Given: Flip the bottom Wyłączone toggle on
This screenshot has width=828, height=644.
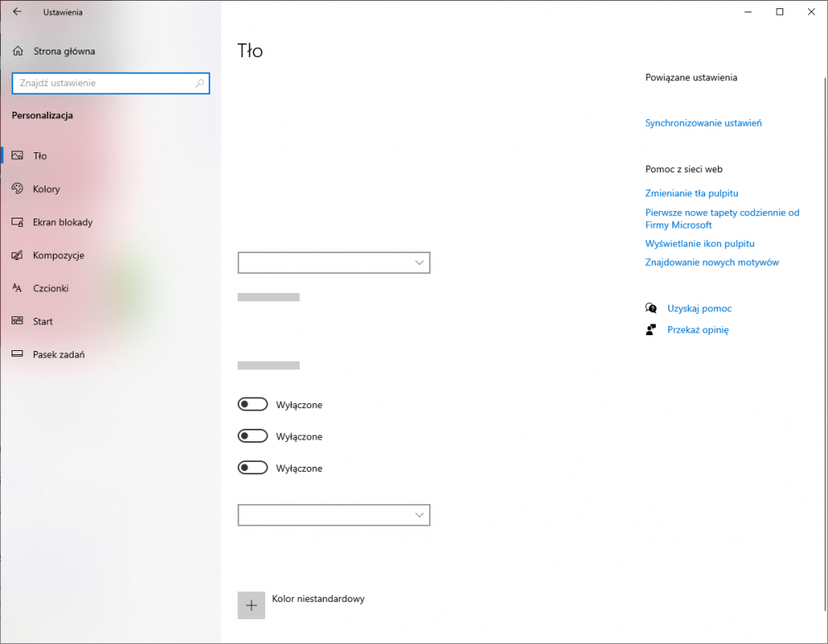Looking at the screenshot, I should point(253,467).
